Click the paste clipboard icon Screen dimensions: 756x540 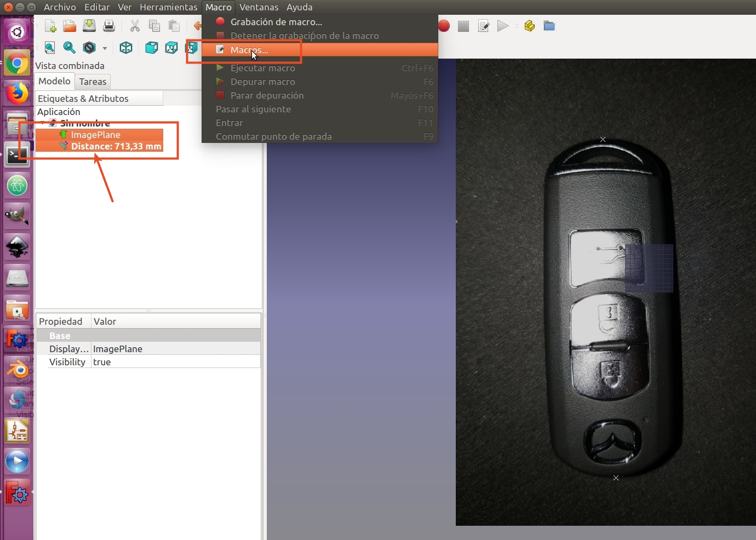[x=174, y=26]
